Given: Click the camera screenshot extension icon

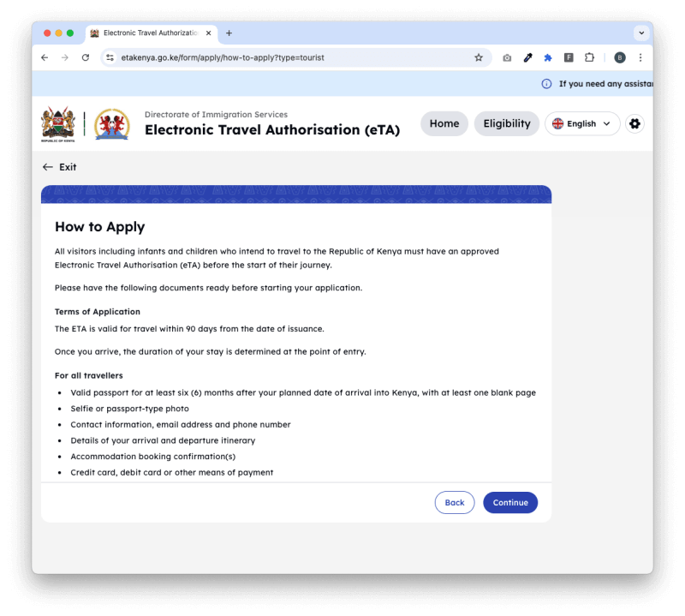Looking at the screenshot, I should (x=507, y=57).
